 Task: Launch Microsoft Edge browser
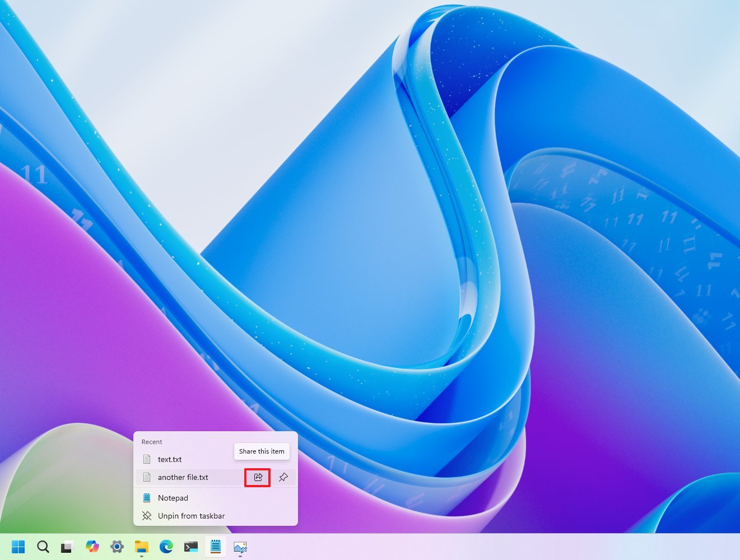166,546
